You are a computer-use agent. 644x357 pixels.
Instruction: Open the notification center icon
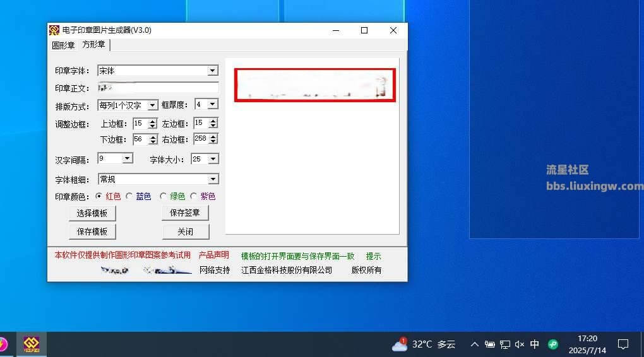pyautogui.click(x=623, y=344)
